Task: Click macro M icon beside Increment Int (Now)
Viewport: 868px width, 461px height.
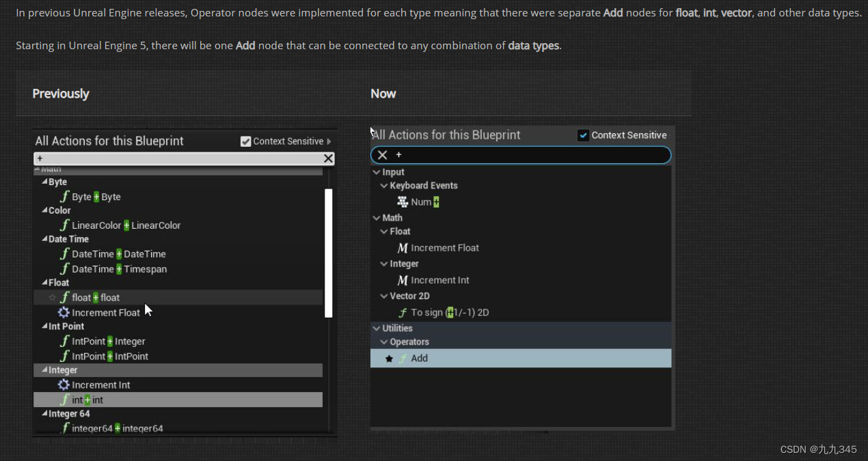Action: [x=403, y=280]
